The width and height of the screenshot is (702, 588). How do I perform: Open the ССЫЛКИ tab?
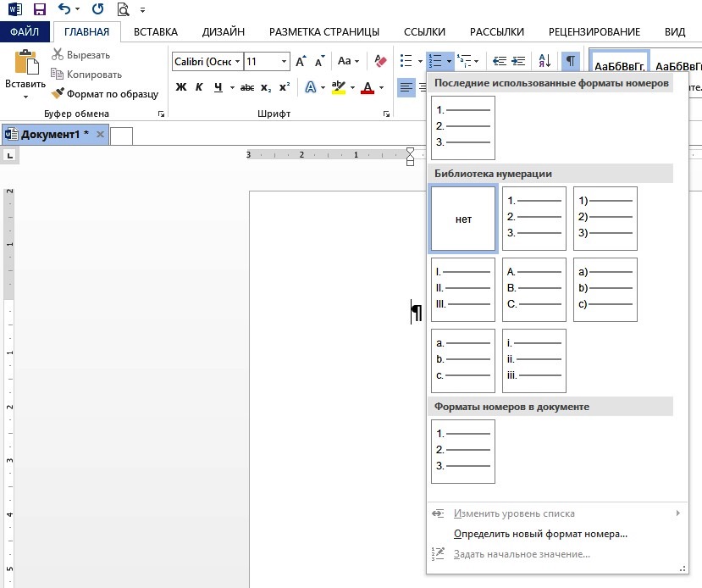click(x=424, y=32)
